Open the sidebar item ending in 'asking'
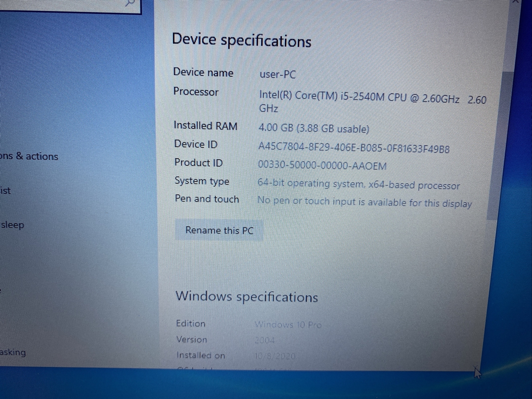The height and width of the screenshot is (399, 532). (x=13, y=352)
